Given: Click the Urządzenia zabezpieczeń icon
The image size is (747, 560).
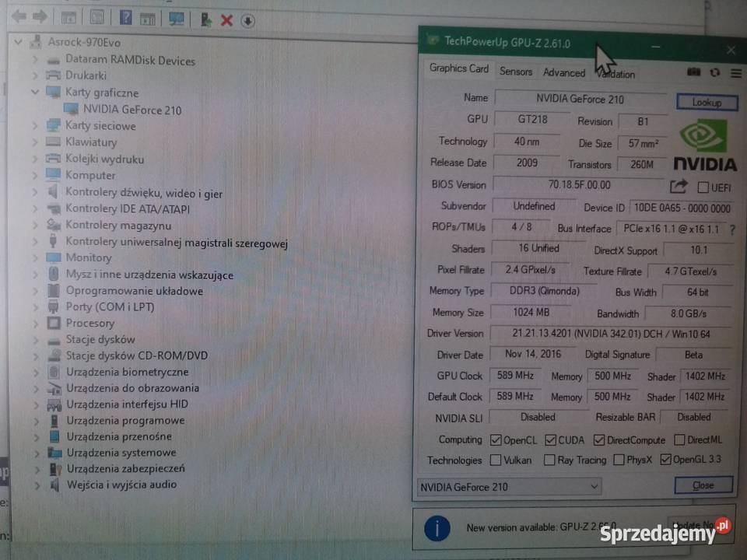Looking at the screenshot, I should (x=55, y=469).
